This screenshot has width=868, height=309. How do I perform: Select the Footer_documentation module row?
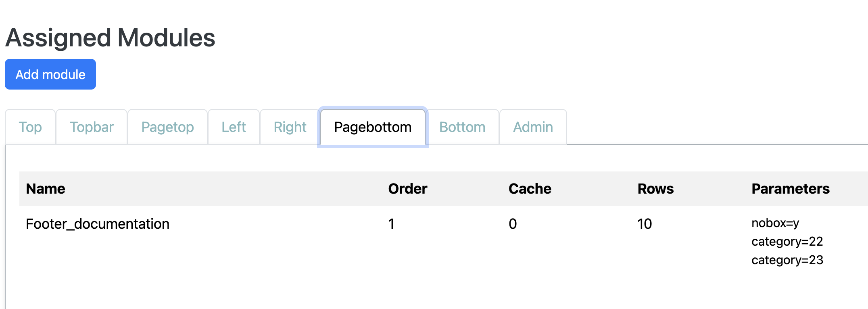pyautogui.click(x=444, y=242)
